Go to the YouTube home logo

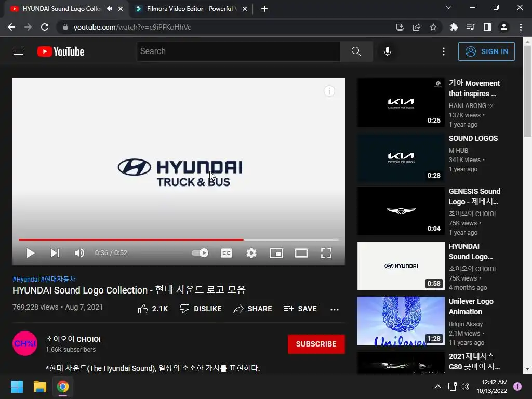(61, 51)
